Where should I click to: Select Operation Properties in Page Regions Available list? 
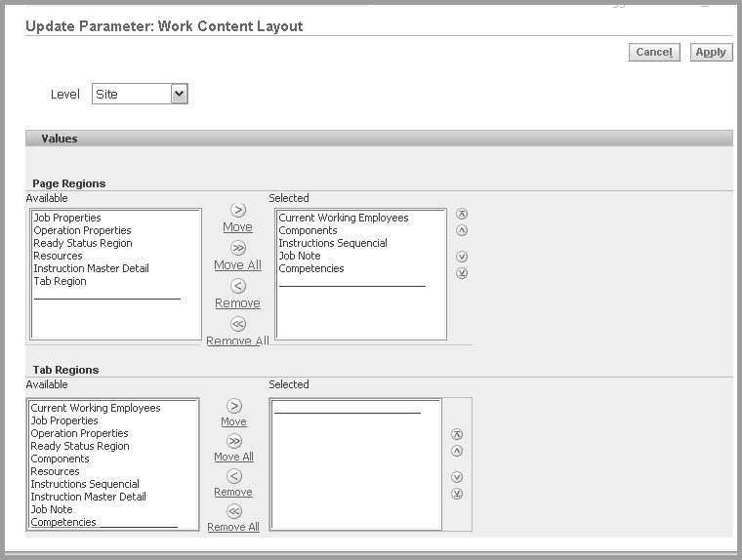tap(82, 230)
